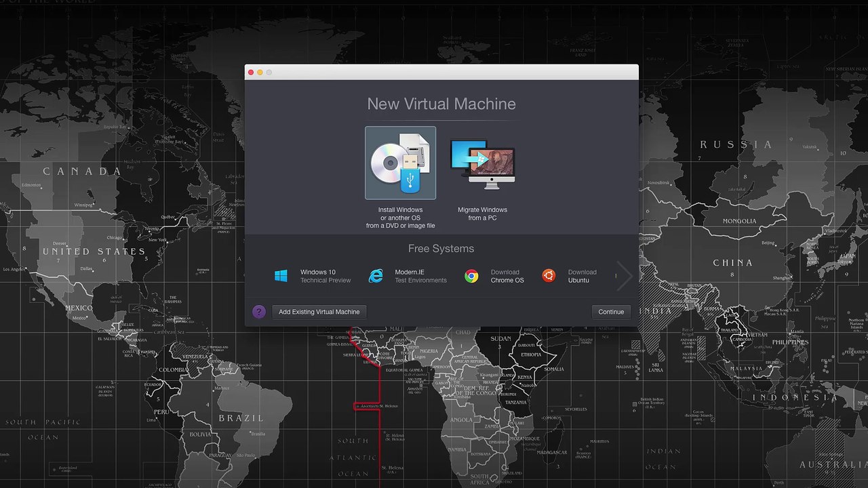Minimize the window with the yellow button
The image size is (868, 488).
(x=260, y=73)
